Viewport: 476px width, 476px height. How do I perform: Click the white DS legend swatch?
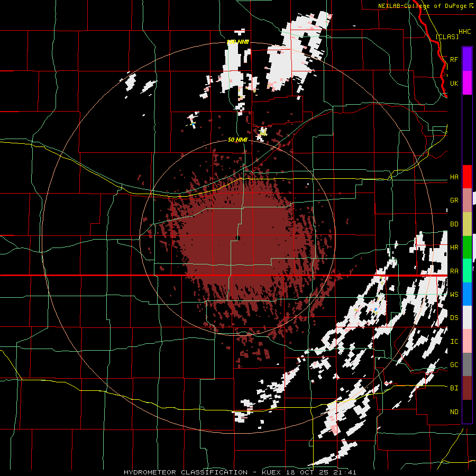coord(467,317)
